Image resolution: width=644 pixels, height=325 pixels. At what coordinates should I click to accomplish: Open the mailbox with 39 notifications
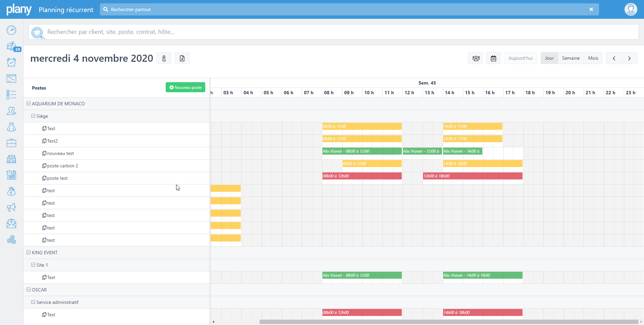[x=12, y=46]
